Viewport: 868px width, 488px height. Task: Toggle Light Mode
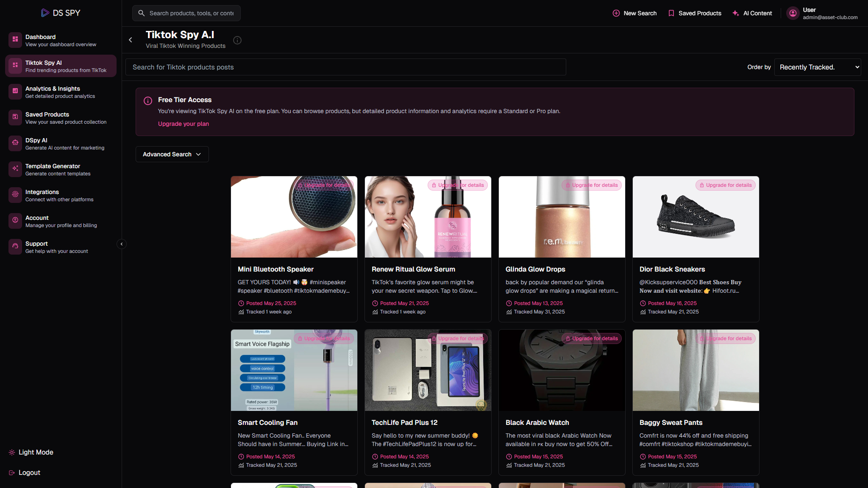click(31, 452)
